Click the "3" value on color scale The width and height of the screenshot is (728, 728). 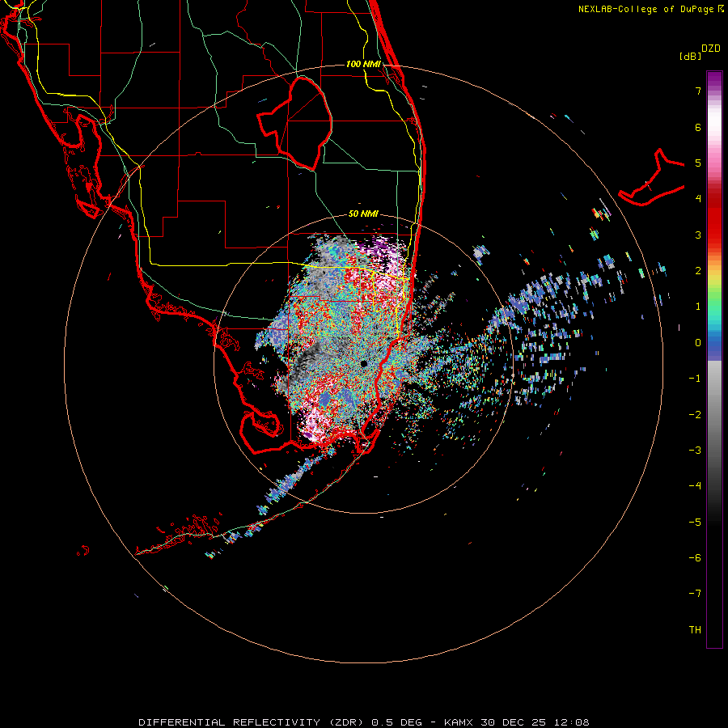pyautogui.click(x=698, y=235)
